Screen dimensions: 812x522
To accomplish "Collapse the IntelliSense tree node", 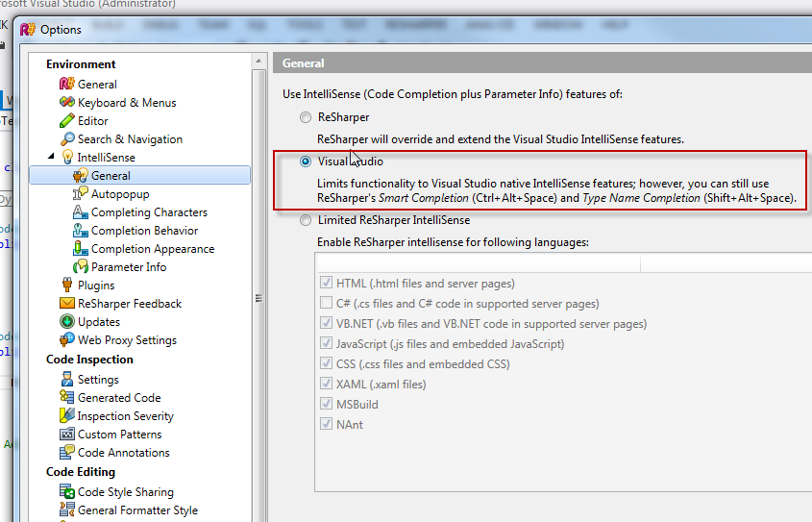I will pyautogui.click(x=51, y=156).
